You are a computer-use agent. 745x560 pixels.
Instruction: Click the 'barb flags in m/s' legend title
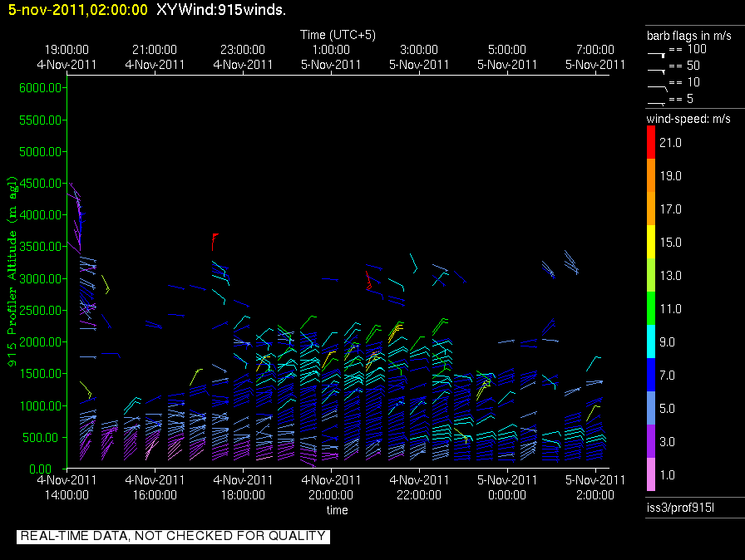tap(689, 36)
